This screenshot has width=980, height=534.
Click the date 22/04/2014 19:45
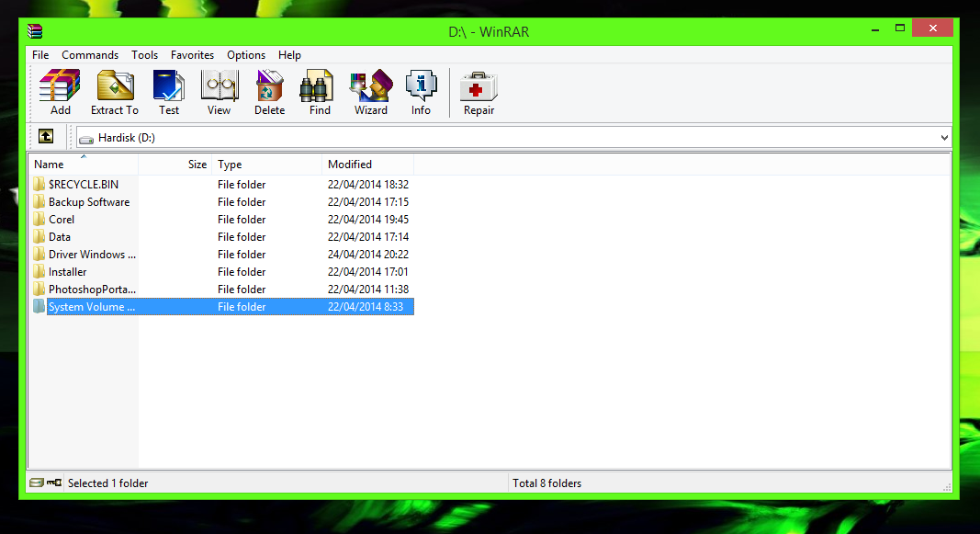(368, 220)
